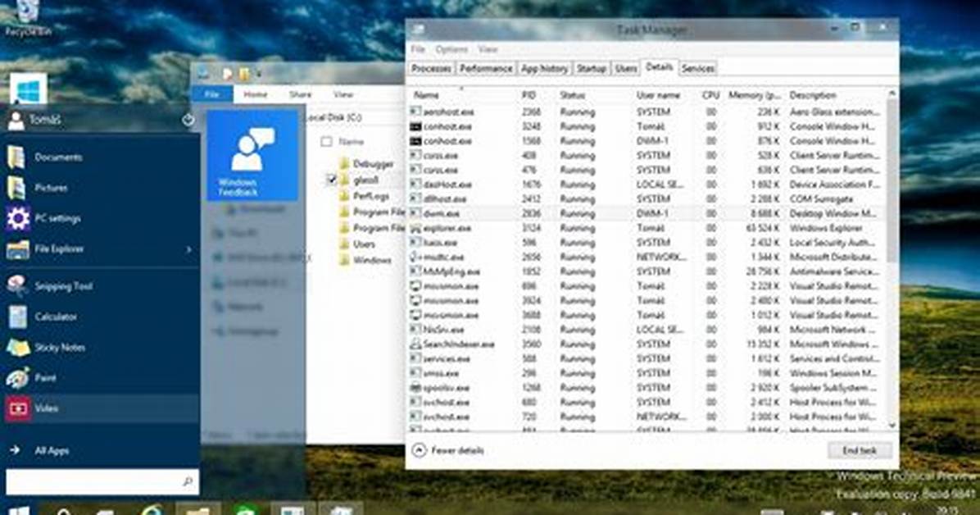
Task: Open the Share ribbon tab in Explorer
Action: [300, 94]
